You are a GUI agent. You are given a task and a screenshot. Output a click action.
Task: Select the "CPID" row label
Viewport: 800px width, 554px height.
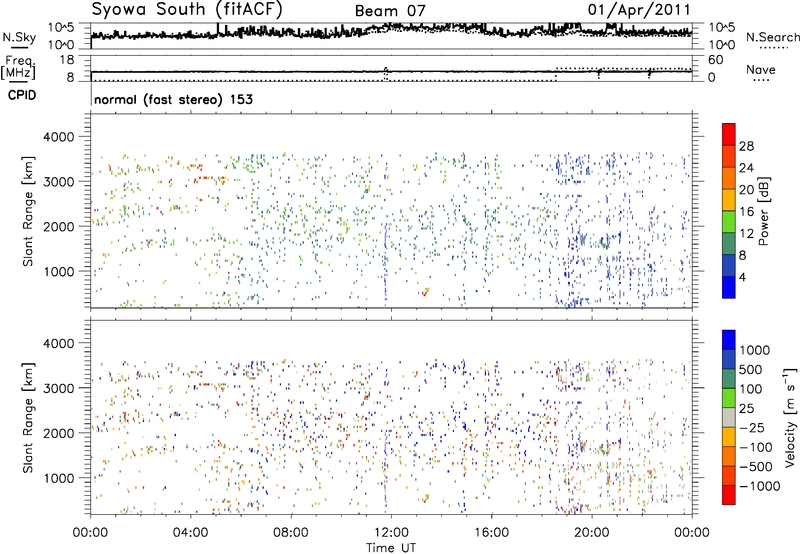22,95
